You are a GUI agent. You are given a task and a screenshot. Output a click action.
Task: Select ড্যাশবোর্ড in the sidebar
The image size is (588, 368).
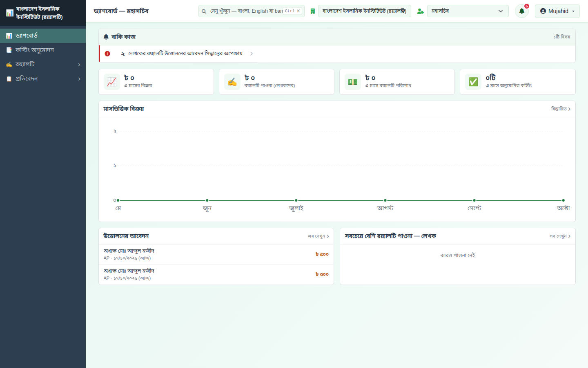[43, 36]
